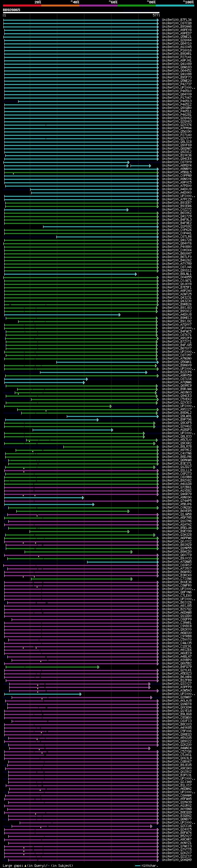Viewport: 197px width, 868px height.
Task: Click the cyan ~100% identity legend segment
Action: pyautogui.click(x=175, y=6)
